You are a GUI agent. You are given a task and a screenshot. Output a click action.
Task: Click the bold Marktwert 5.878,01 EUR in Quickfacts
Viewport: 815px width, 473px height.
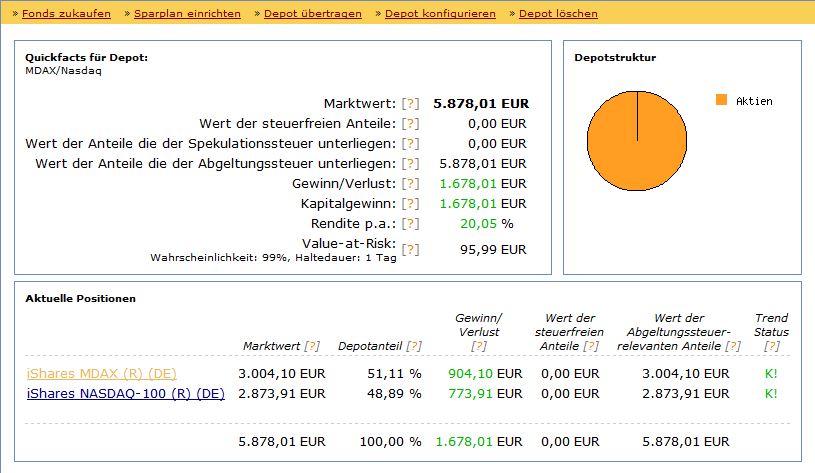coord(481,103)
